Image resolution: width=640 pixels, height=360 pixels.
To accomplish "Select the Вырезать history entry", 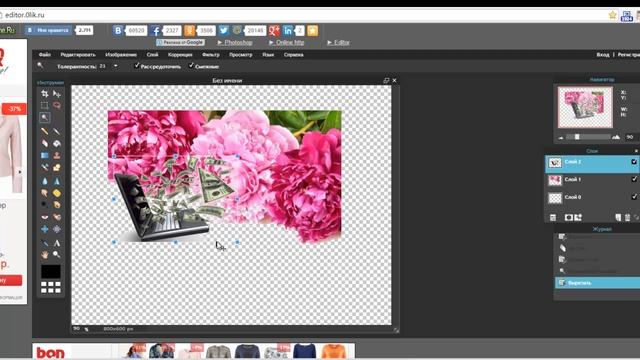I will (598, 282).
